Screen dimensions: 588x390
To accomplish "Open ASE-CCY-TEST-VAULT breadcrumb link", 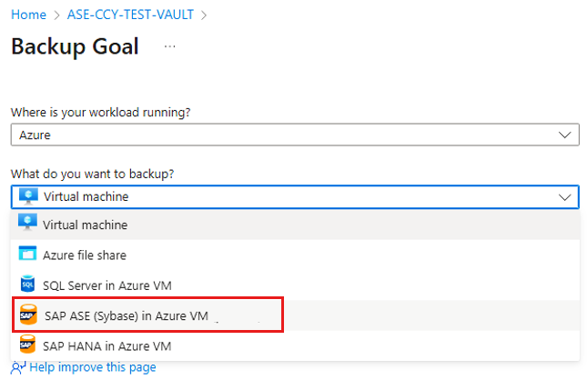I will pyautogui.click(x=131, y=15).
